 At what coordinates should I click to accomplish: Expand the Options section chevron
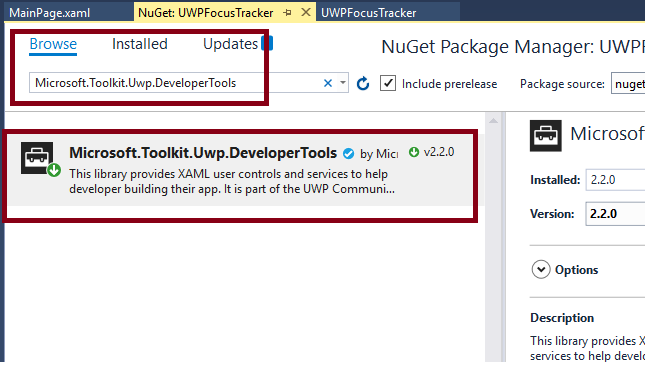coord(541,270)
